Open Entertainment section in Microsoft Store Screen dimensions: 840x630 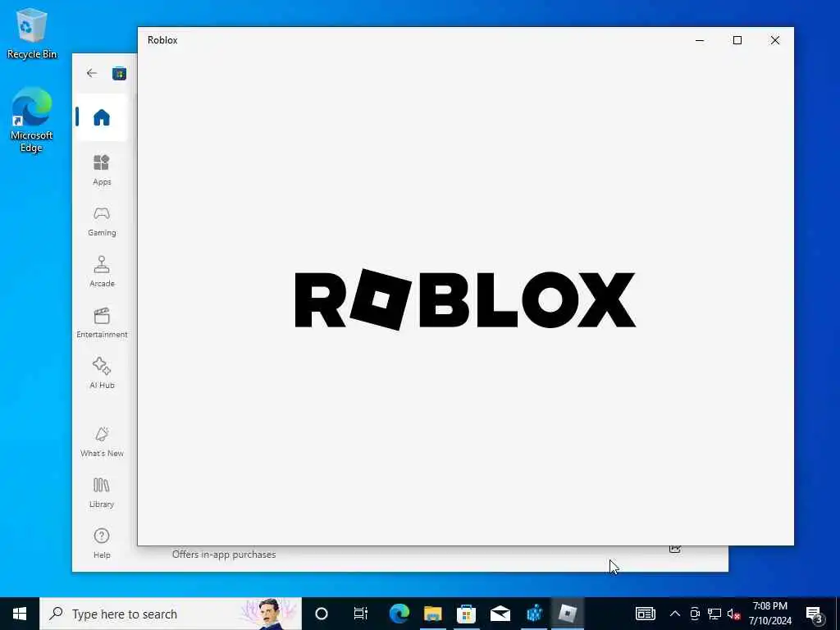pyautogui.click(x=101, y=322)
